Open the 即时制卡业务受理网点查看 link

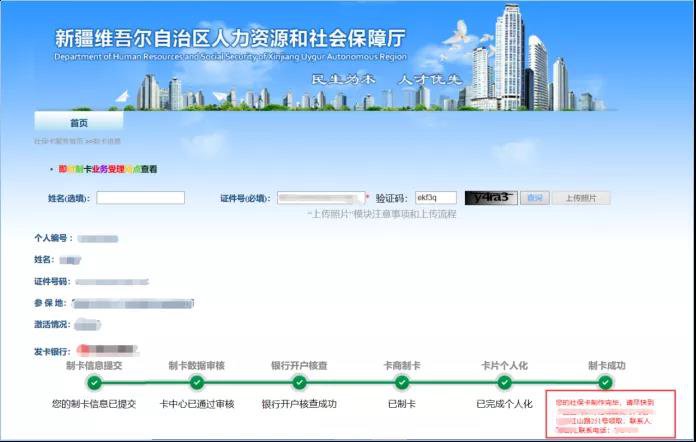107,170
